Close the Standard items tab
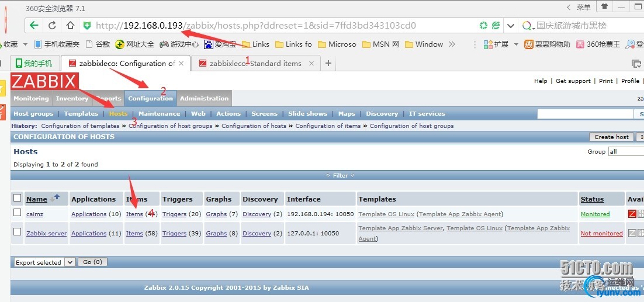644x302 pixels. pos(311,64)
